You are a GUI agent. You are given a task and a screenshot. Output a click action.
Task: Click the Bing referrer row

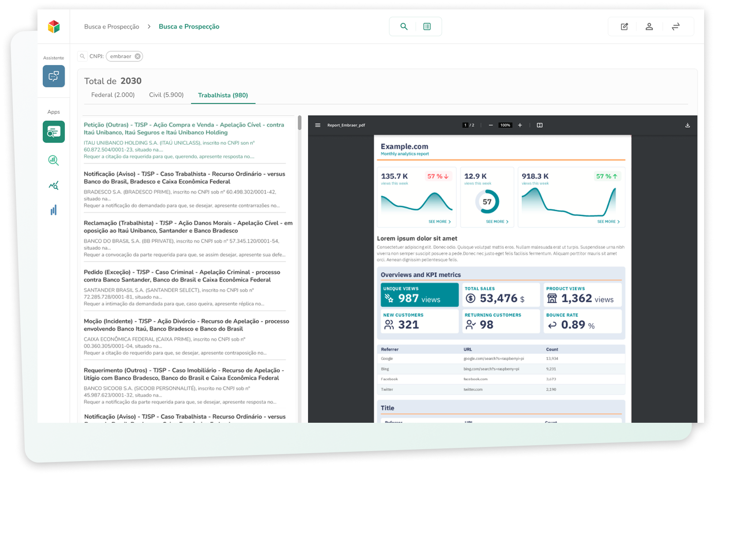coord(501,368)
